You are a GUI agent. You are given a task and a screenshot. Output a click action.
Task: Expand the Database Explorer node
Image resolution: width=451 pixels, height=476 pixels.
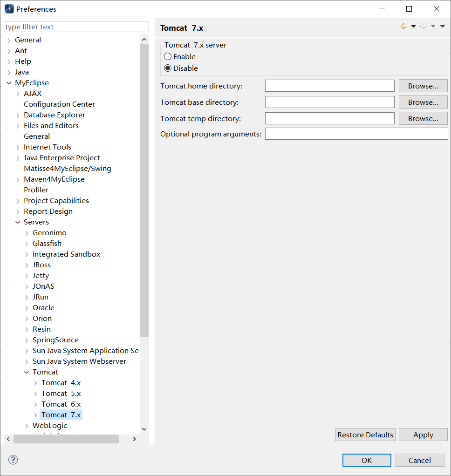click(x=18, y=115)
